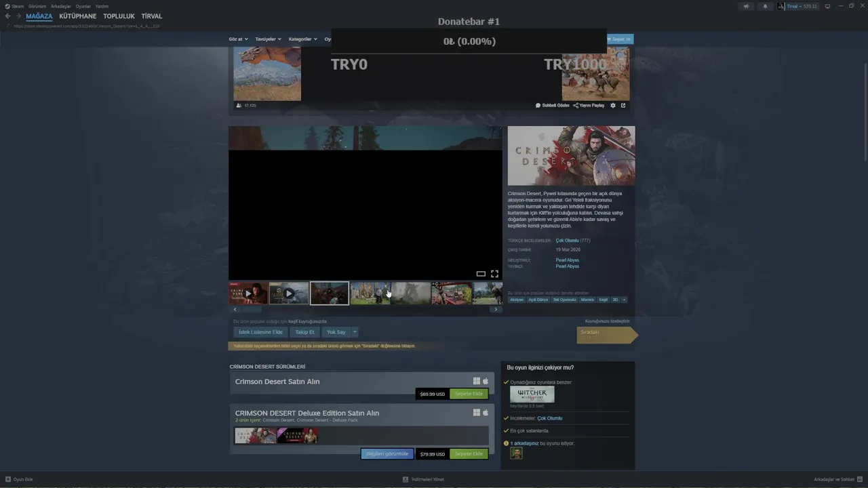Play the second trailer thumbnail
Viewport: 868px width, 488px height.
click(x=289, y=293)
